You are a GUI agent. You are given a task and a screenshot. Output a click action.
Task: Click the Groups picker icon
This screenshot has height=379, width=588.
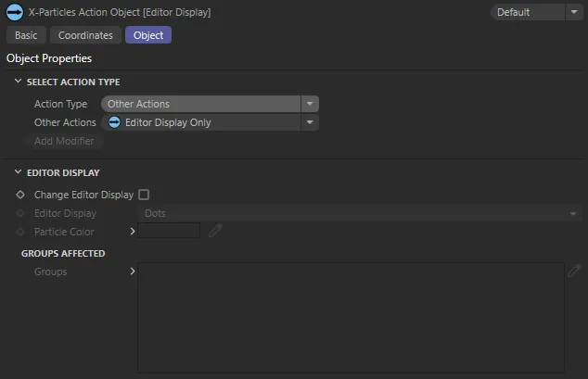[574, 271]
